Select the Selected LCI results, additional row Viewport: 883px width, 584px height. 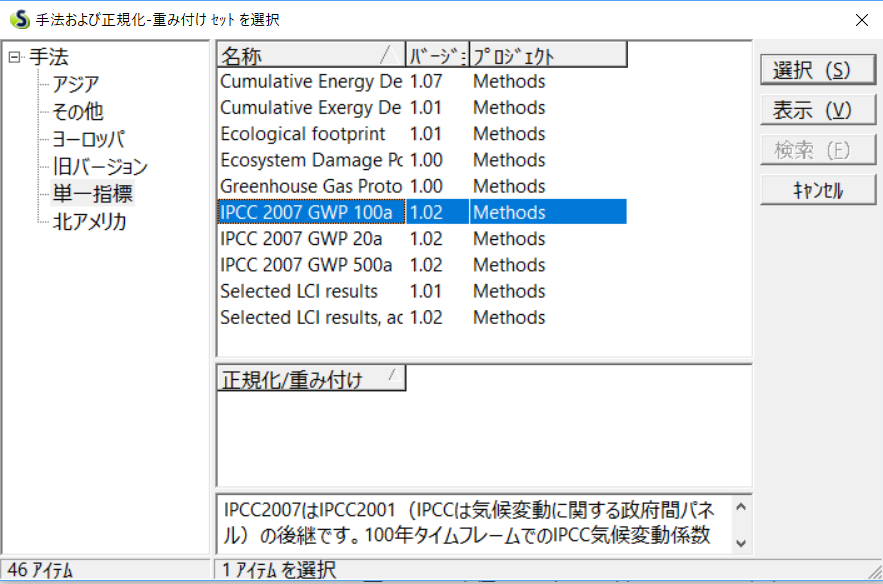point(422,317)
